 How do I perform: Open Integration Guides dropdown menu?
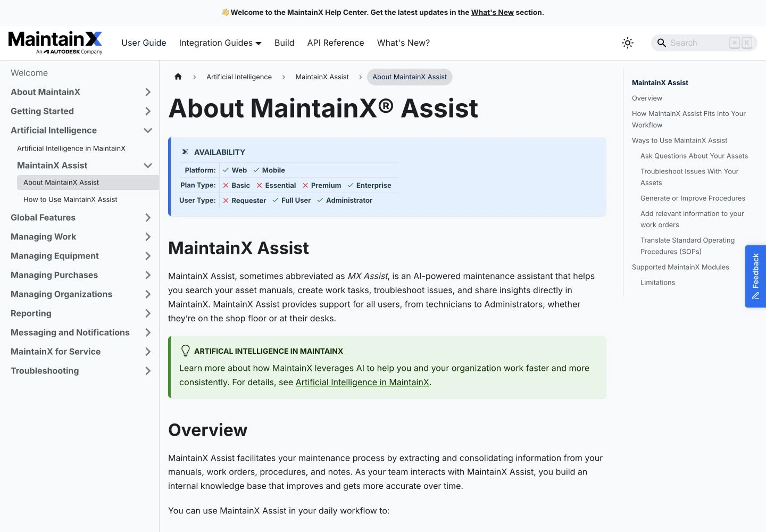pos(220,43)
